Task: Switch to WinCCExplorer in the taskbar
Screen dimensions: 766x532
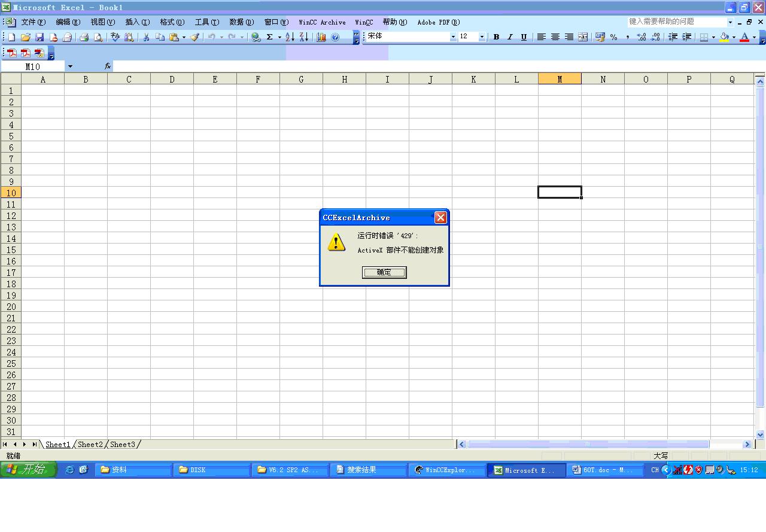Action: coord(448,470)
